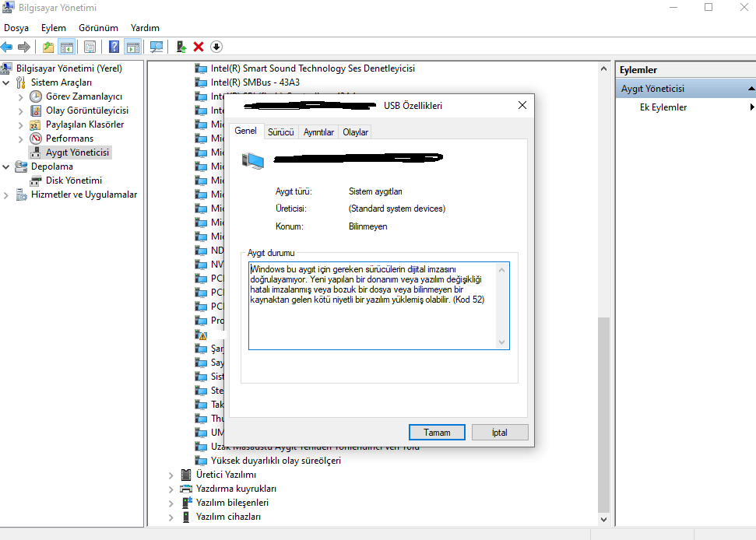Open the Görünüm menu
The height and width of the screenshot is (540, 756).
(98, 28)
